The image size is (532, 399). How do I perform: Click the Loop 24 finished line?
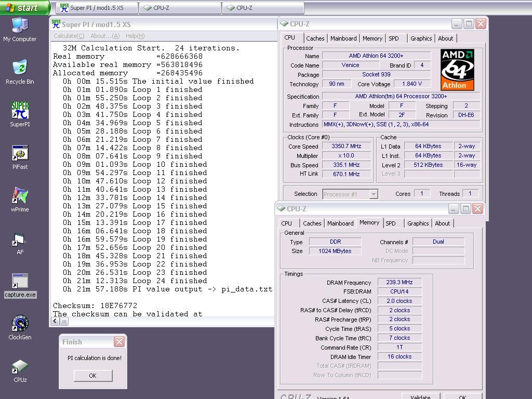click(x=135, y=281)
